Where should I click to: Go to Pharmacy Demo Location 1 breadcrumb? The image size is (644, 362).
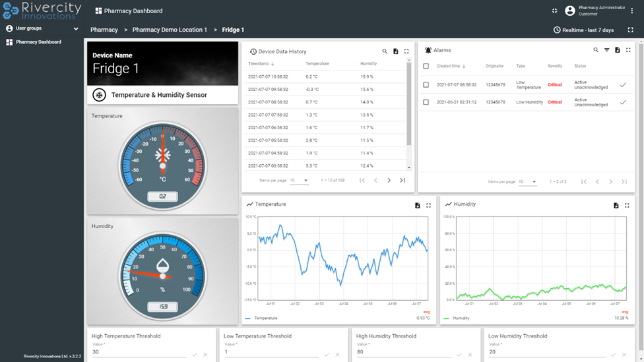tap(170, 30)
